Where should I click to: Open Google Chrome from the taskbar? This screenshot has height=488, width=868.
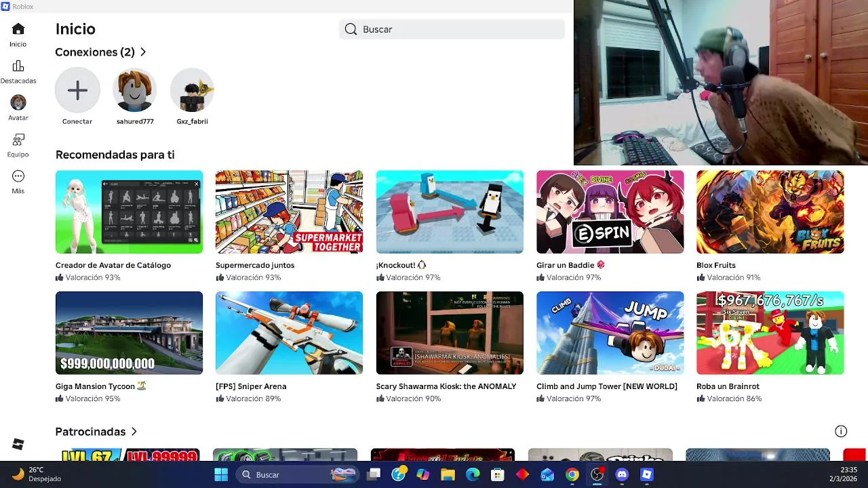coord(572,474)
